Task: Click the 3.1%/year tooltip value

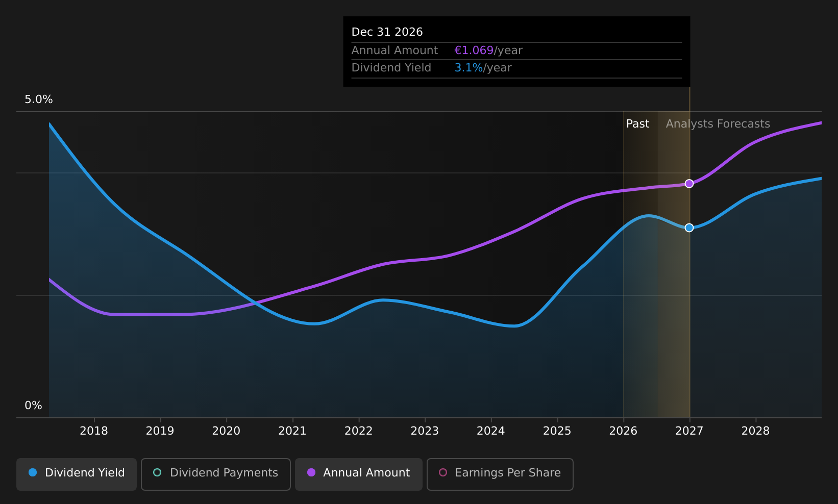Action: tap(483, 68)
